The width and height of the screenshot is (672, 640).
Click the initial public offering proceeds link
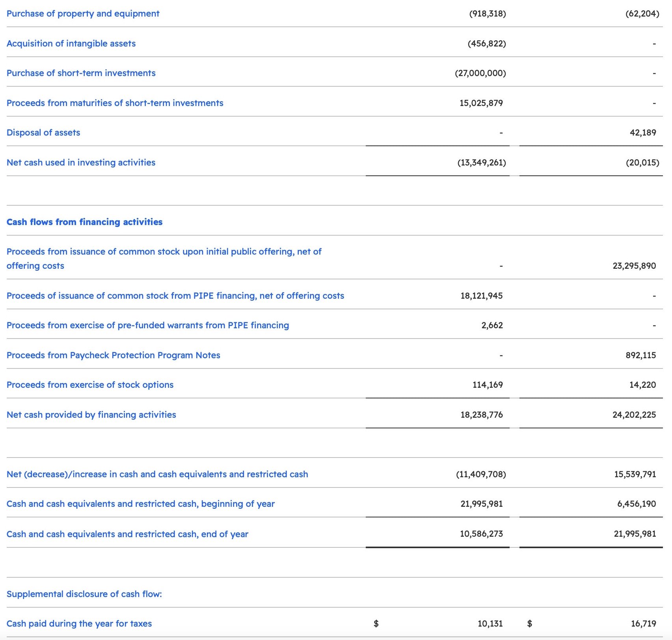[164, 252]
